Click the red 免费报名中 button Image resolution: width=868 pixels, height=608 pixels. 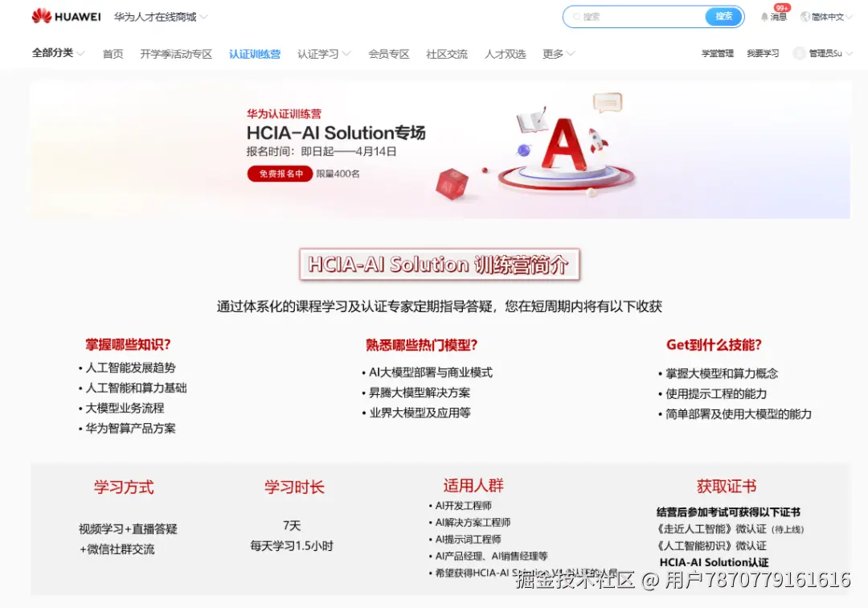pos(280,174)
